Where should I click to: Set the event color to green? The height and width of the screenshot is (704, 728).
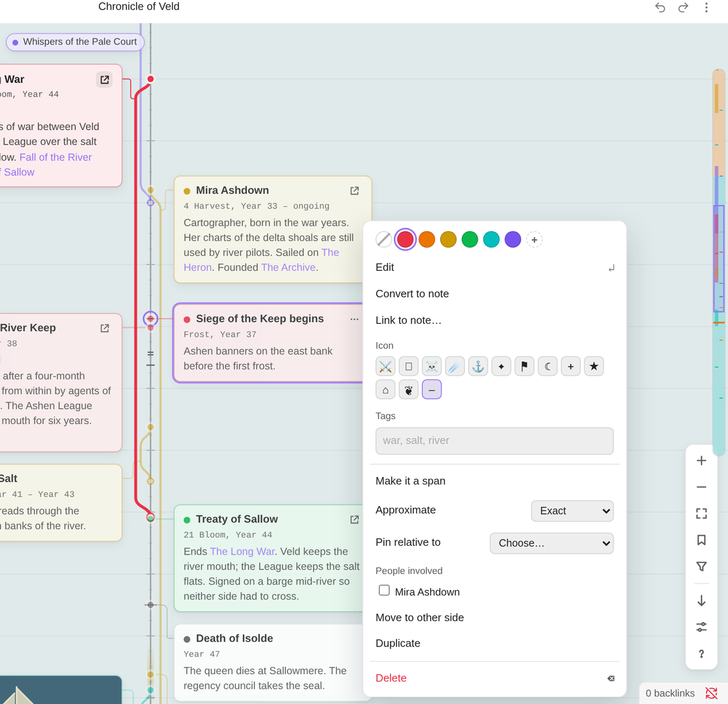point(469,240)
